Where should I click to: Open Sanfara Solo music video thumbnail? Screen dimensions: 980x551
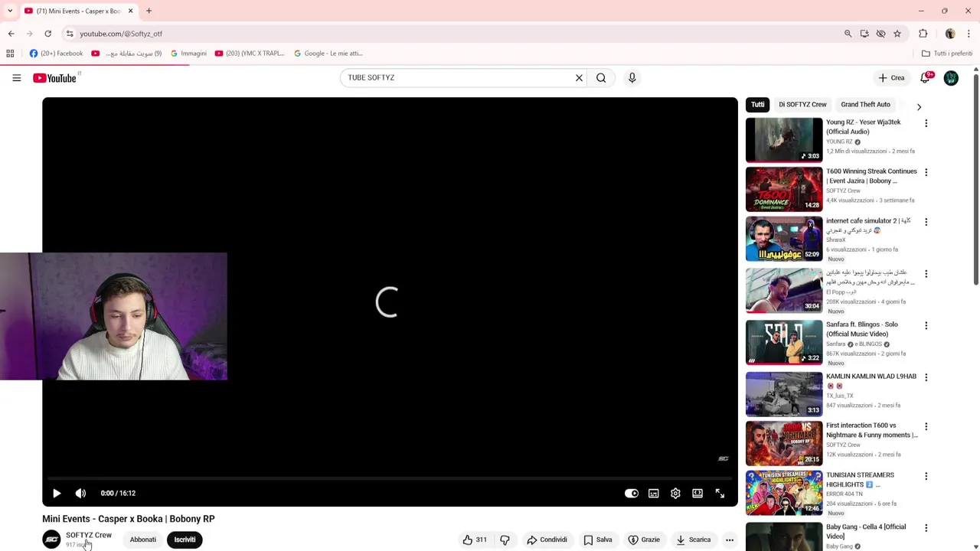coord(784,342)
